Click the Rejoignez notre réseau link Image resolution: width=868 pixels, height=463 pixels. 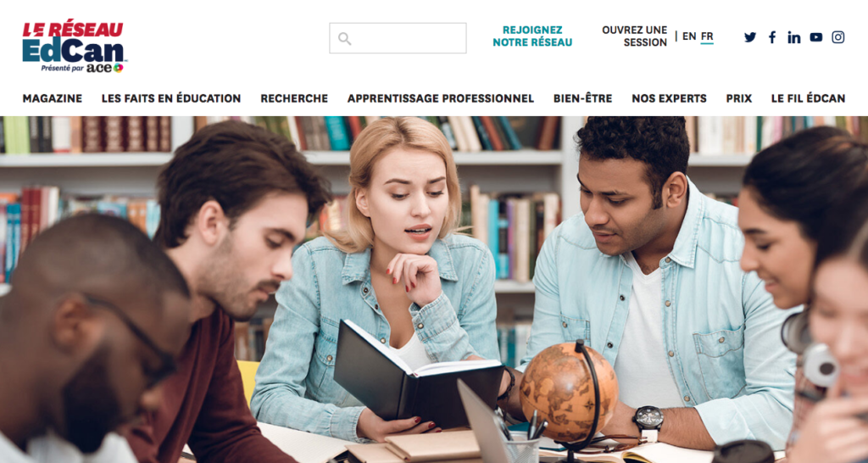pos(532,36)
